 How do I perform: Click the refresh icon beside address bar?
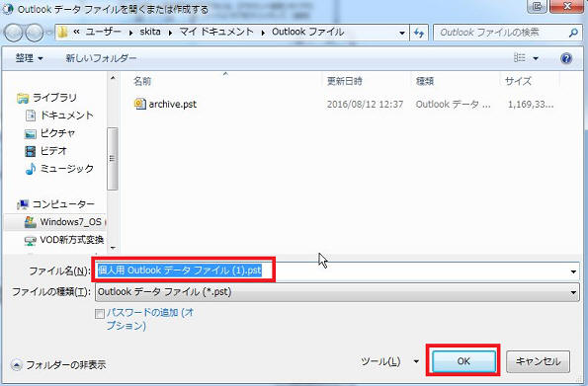[419, 33]
